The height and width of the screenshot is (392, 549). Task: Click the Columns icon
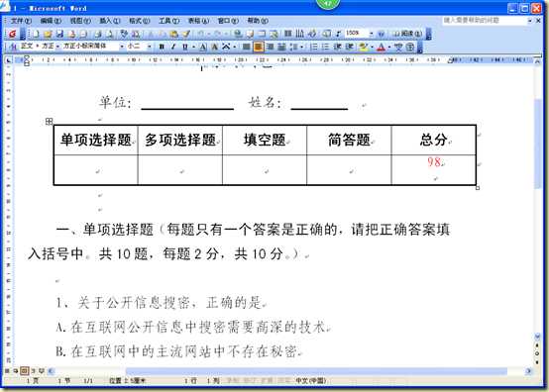287,34
